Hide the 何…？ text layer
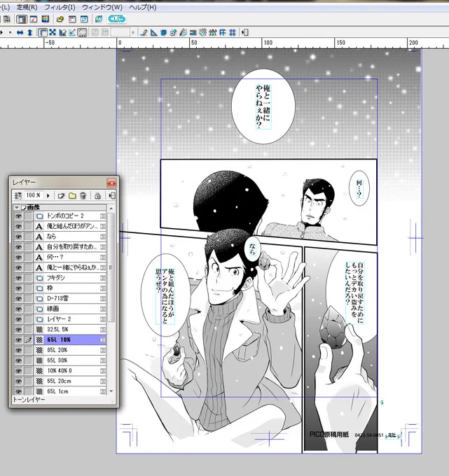Screen dimensions: 449x476 (18, 257)
